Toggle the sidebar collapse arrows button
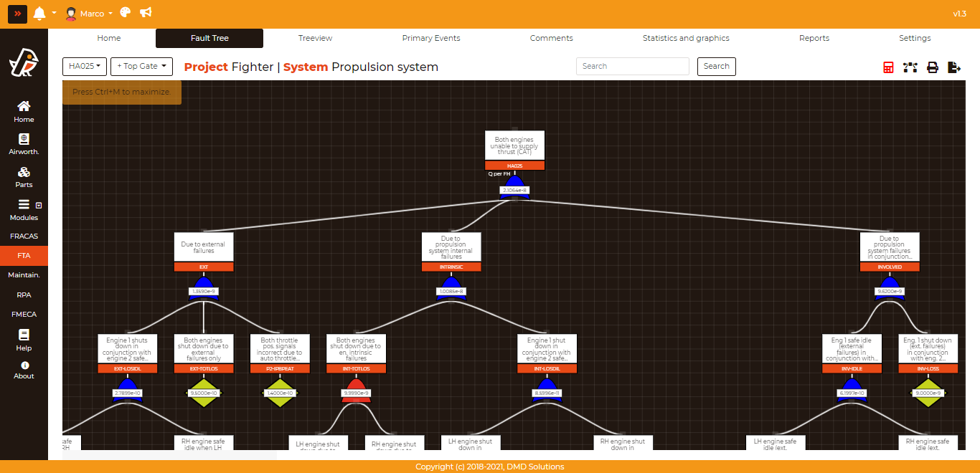The width and height of the screenshot is (980, 473). pos(17,14)
